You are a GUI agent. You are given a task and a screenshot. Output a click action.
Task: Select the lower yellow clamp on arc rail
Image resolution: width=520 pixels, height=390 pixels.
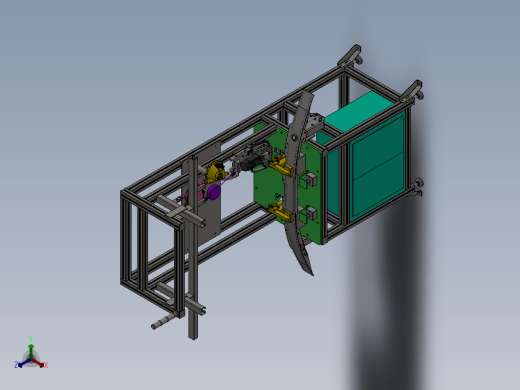(281, 213)
